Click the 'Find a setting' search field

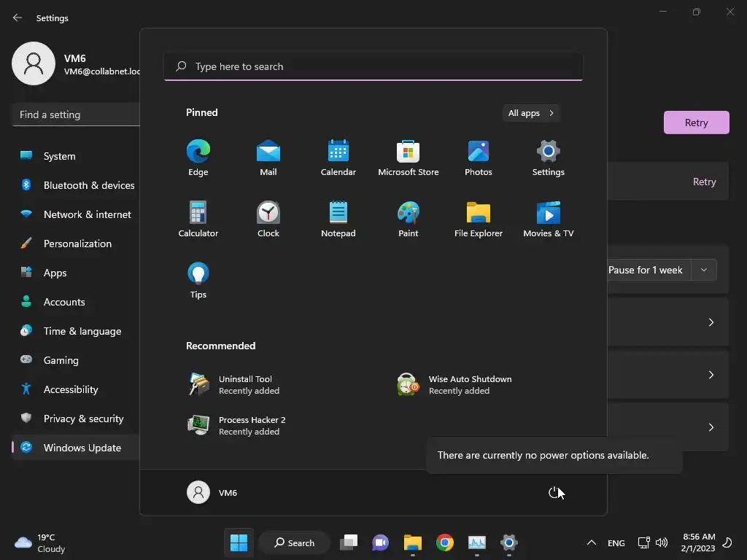click(76, 114)
